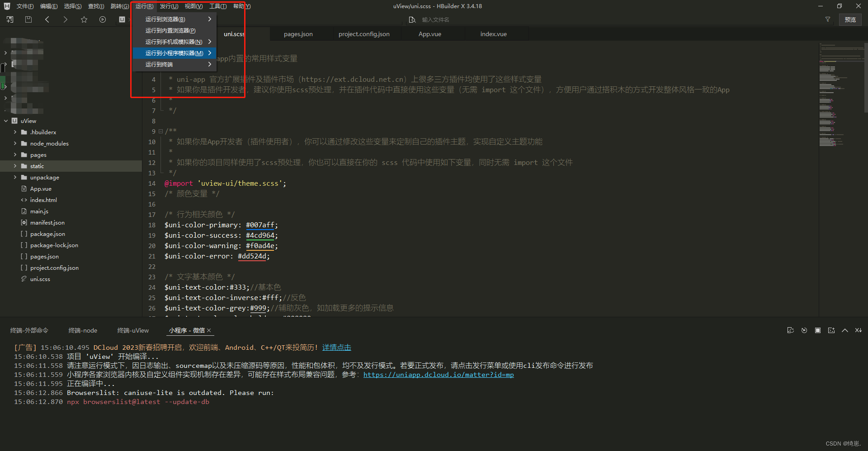868x451 pixels.
Task: Restart the running project via rerun icon
Action: tap(804, 330)
